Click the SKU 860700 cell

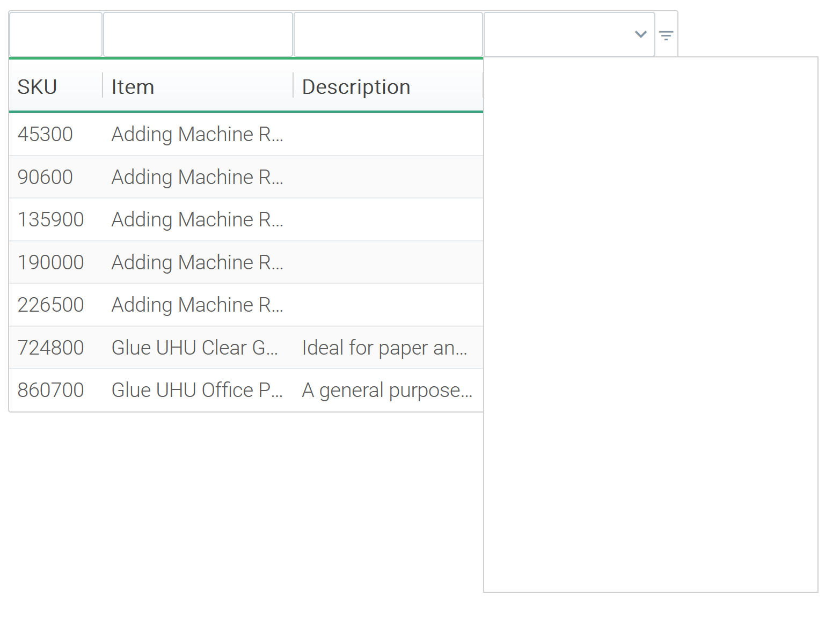(50, 390)
